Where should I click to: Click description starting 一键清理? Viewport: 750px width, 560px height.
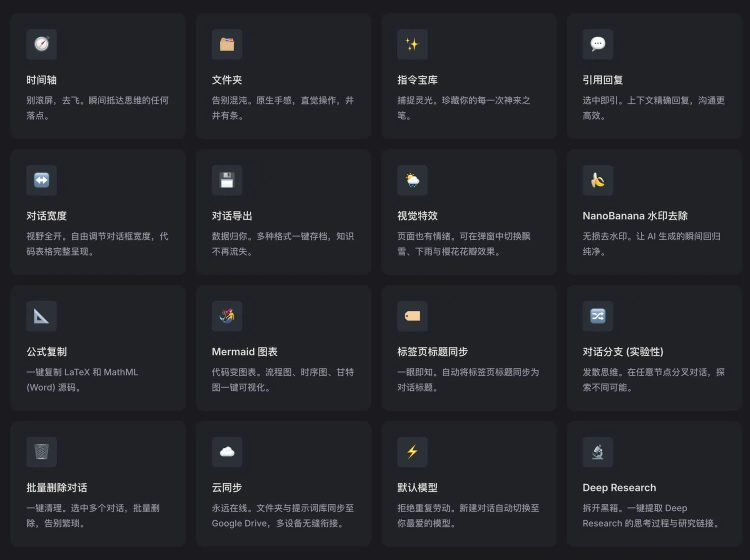point(93,516)
